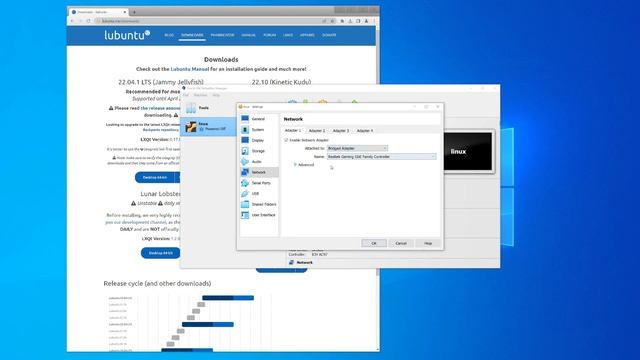Click the Tools icon in VirtualBox Manager
The height and width of the screenshot is (360, 640).
pos(191,108)
